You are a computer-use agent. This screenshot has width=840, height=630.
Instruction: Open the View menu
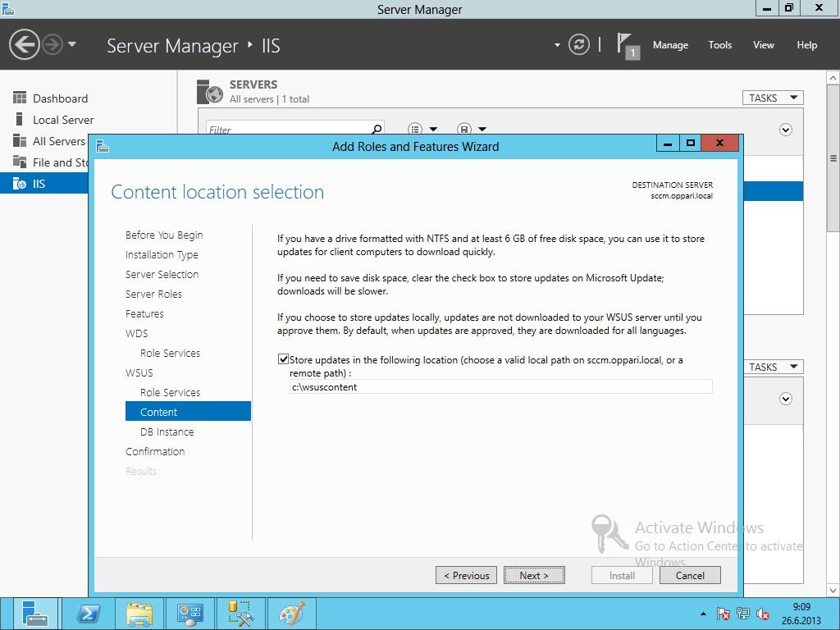tap(763, 45)
